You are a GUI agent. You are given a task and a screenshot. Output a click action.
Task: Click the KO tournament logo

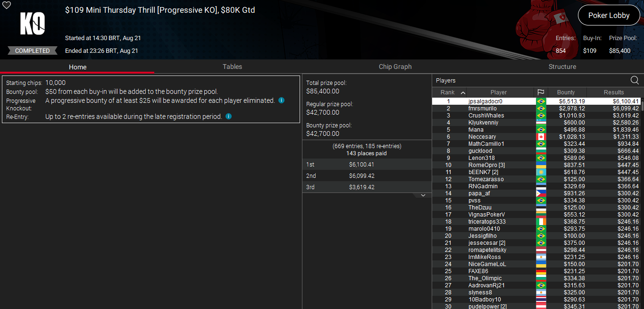pyautogui.click(x=33, y=24)
